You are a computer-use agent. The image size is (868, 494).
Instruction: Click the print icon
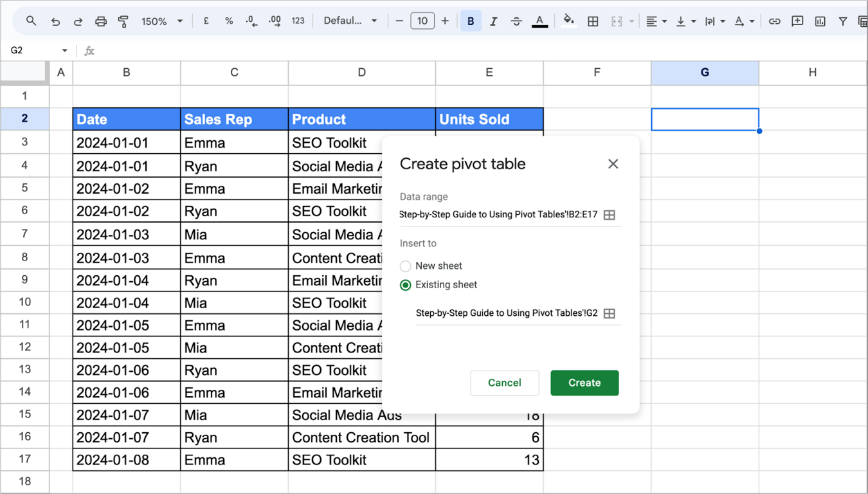click(101, 21)
